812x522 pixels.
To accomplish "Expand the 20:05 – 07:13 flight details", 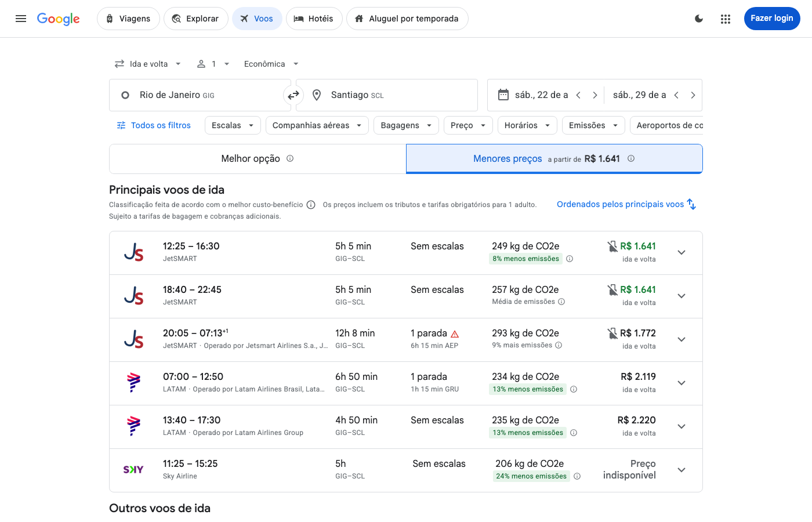I will [681, 339].
